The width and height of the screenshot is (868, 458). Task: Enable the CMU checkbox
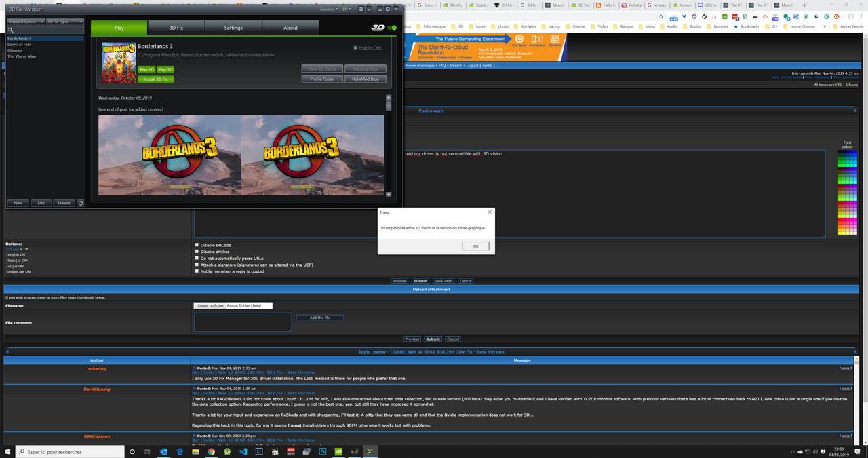click(355, 48)
